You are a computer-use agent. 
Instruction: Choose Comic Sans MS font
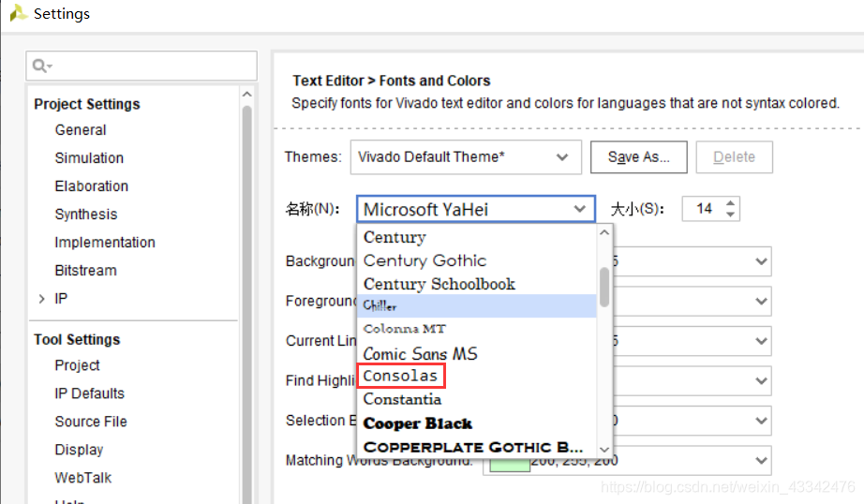click(477, 353)
